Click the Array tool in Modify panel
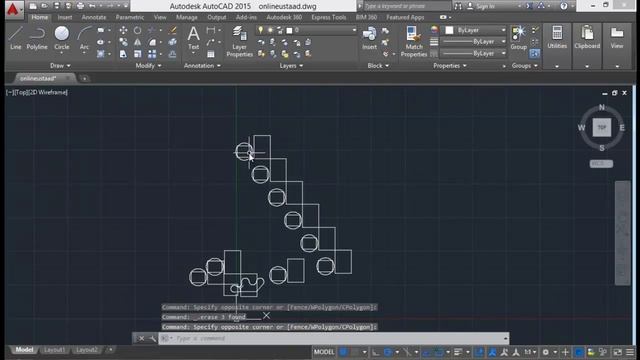 pyautogui.click(x=152, y=54)
